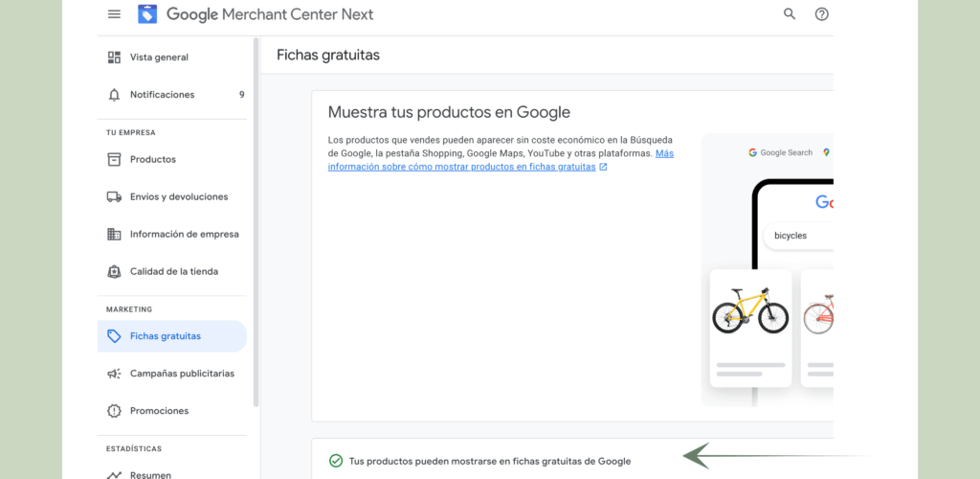Click the Campañas publicitarias megaphone icon
The width and height of the screenshot is (980, 479).
114,374
